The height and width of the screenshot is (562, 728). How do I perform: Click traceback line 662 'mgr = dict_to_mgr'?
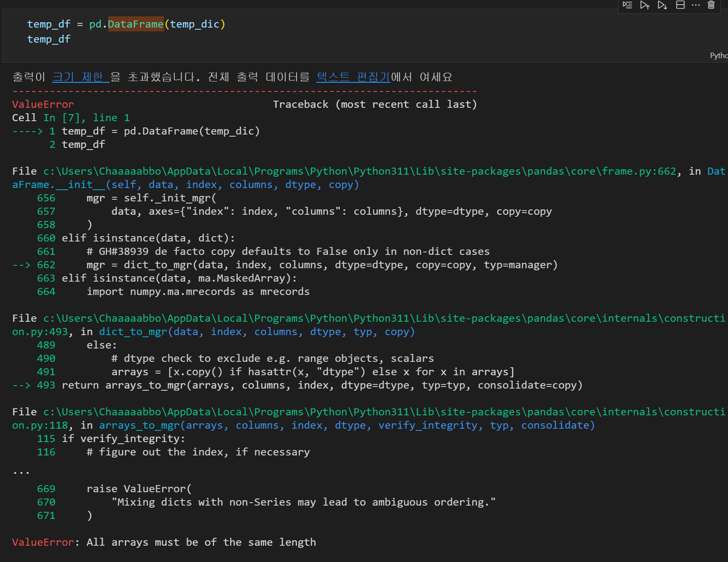tap(322, 265)
